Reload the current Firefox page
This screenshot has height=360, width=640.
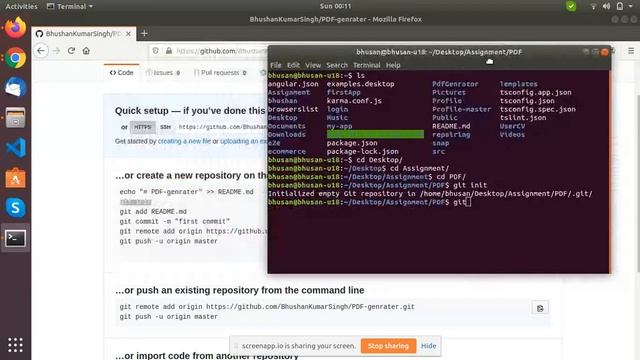click(71, 51)
